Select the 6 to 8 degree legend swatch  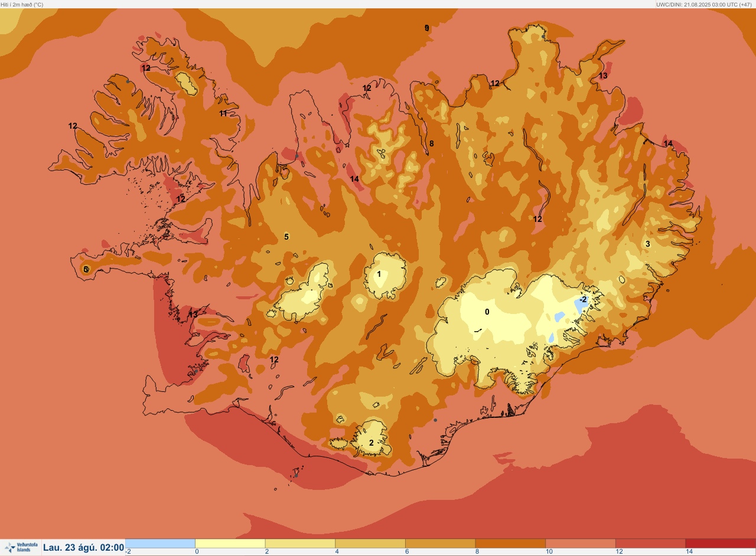click(x=440, y=544)
